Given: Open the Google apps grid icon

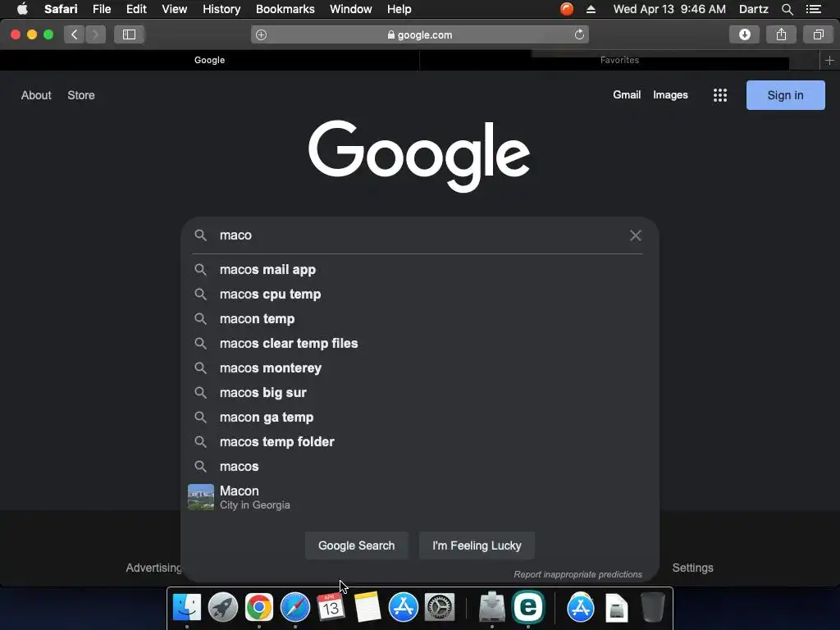Looking at the screenshot, I should point(720,95).
